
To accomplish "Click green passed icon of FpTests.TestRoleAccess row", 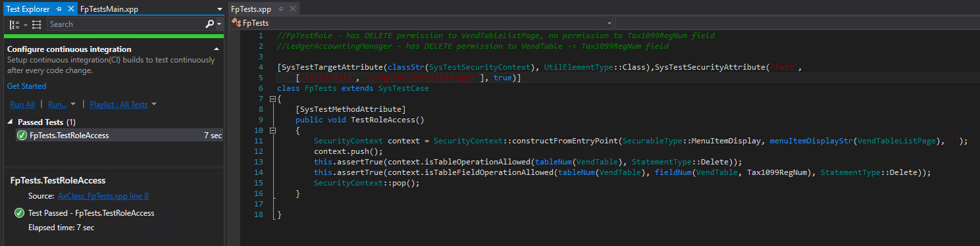I will click(22, 135).
